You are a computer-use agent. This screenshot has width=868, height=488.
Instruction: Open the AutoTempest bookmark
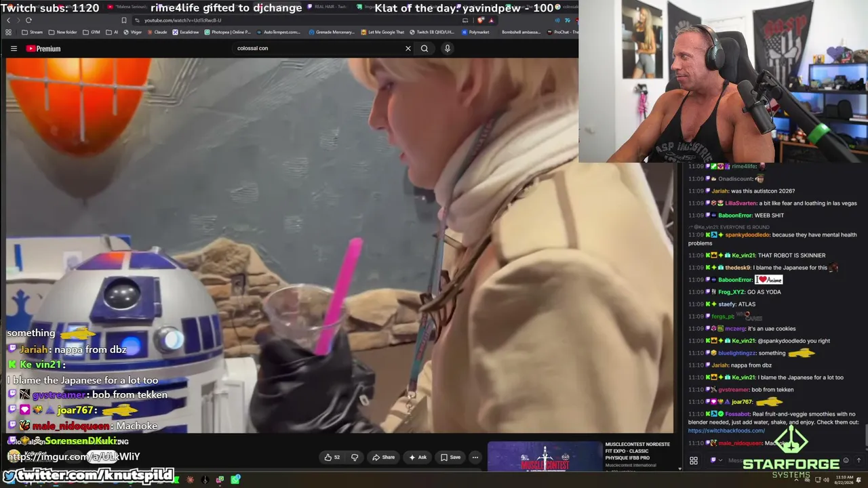point(278,32)
